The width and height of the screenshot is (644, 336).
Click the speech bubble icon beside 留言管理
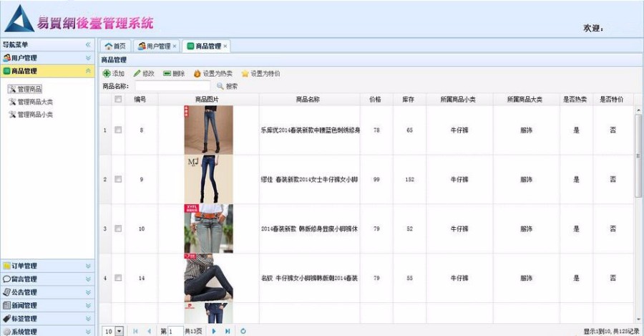coord(6,279)
